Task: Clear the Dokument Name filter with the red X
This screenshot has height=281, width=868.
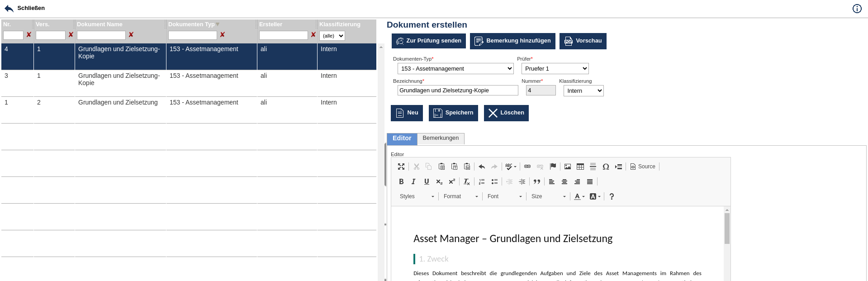Action: pyautogui.click(x=131, y=35)
